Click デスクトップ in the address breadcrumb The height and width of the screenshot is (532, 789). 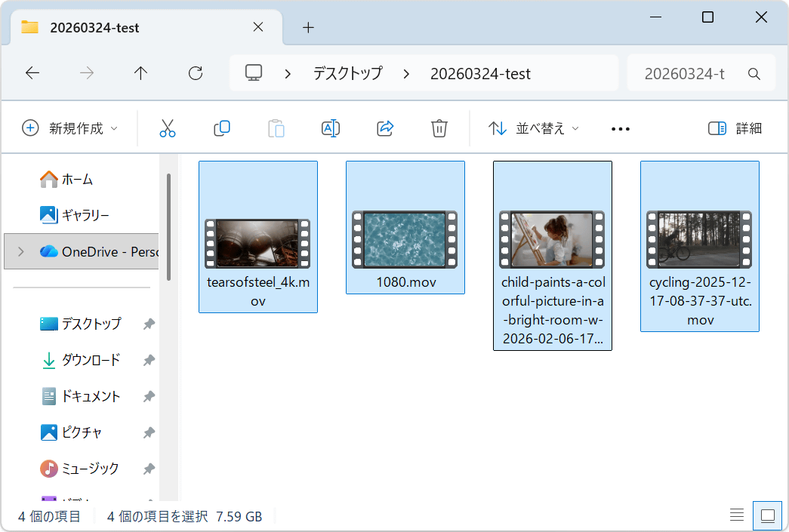[347, 73]
